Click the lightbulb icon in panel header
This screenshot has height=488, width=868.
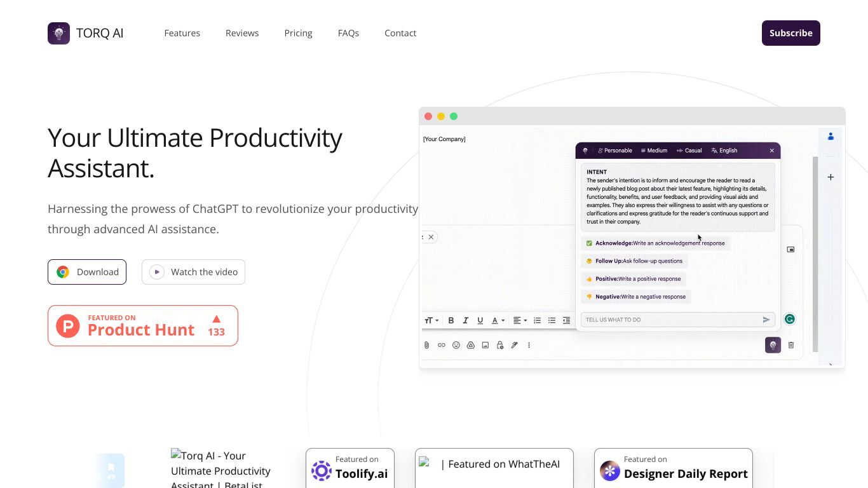pyautogui.click(x=585, y=151)
